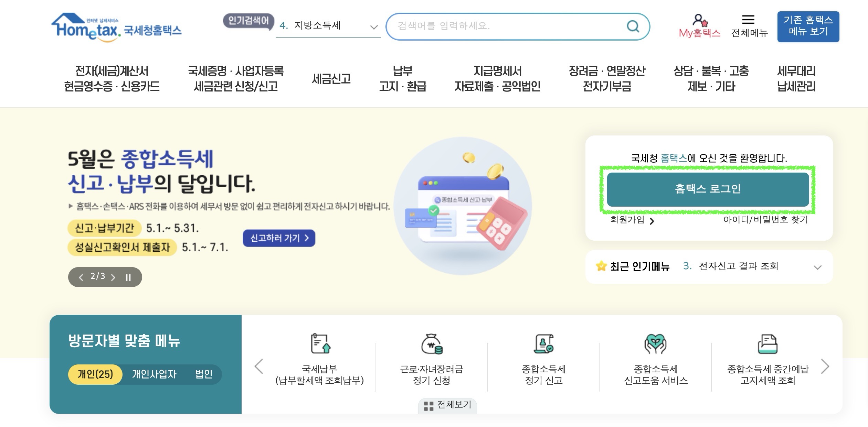
Task: Click the magnifier search icon
Action: click(x=633, y=26)
